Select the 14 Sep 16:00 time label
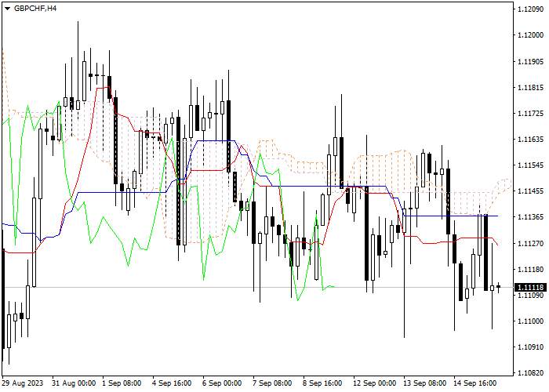This screenshot has width=549, height=392. click(474, 383)
